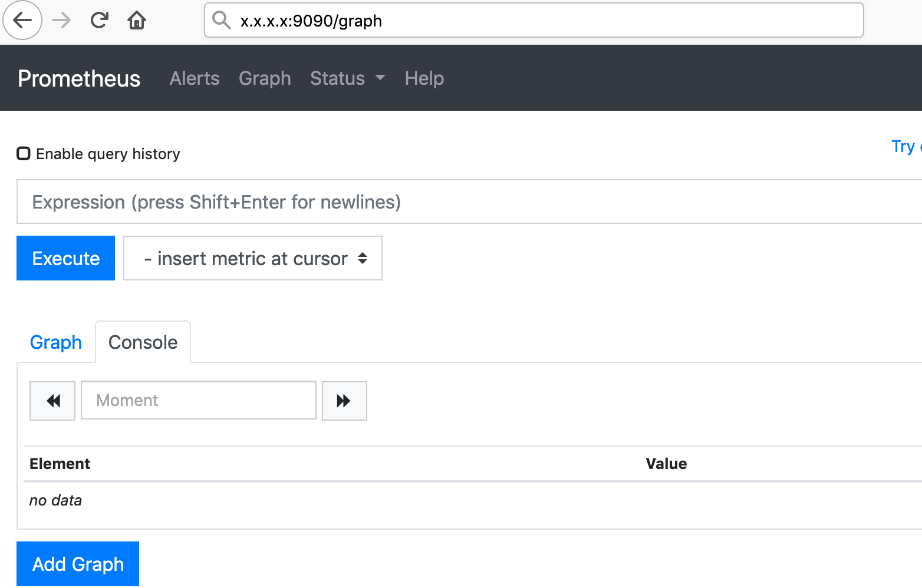Click the Add Graph button
Screen dimensions: 922x588
[x=78, y=564]
